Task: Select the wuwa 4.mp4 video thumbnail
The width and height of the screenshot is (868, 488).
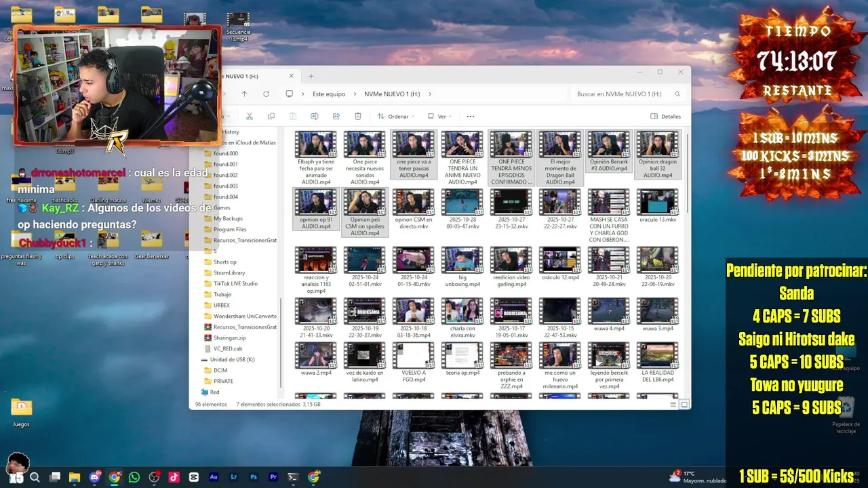Action: coord(608,310)
